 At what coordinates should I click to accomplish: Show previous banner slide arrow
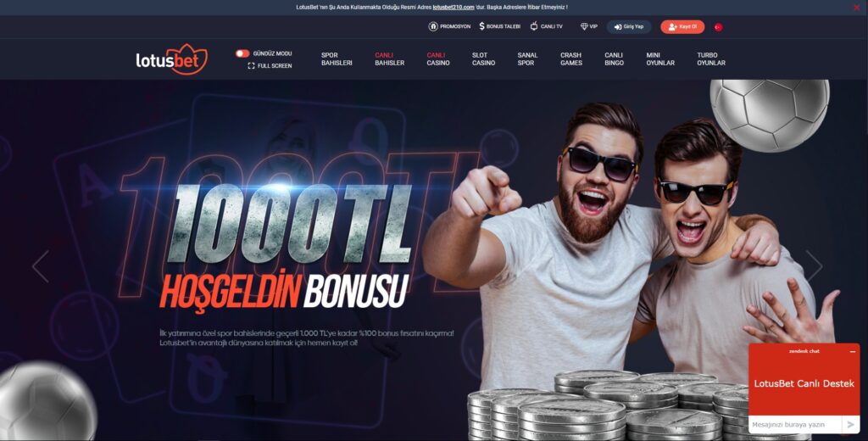pyautogui.click(x=41, y=266)
